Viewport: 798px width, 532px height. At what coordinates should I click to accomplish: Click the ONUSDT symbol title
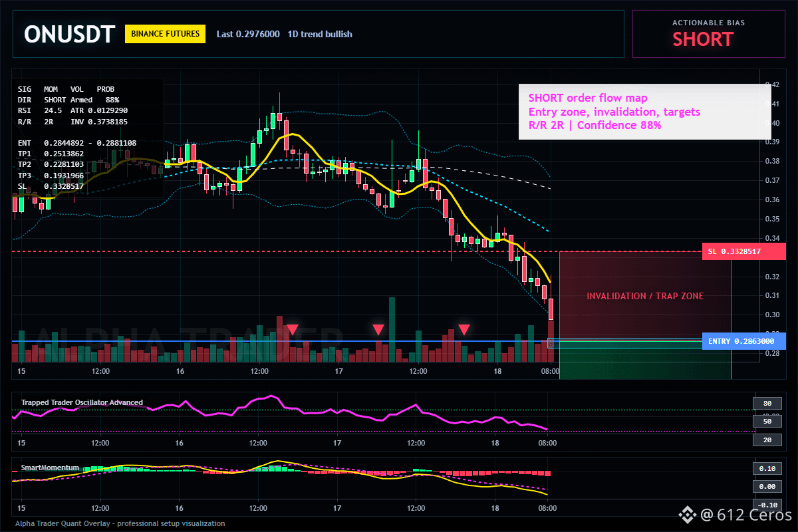tap(70, 34)
